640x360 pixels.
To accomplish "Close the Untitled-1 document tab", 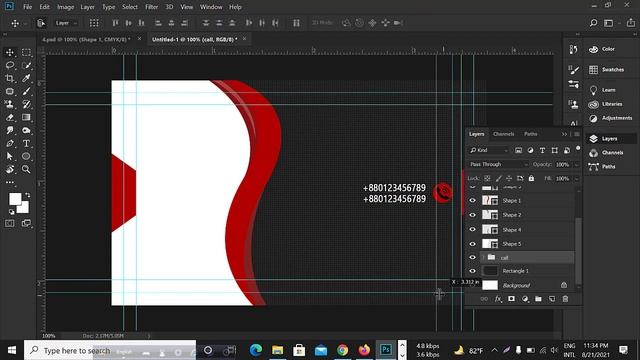I will click(x=244, y=39).
